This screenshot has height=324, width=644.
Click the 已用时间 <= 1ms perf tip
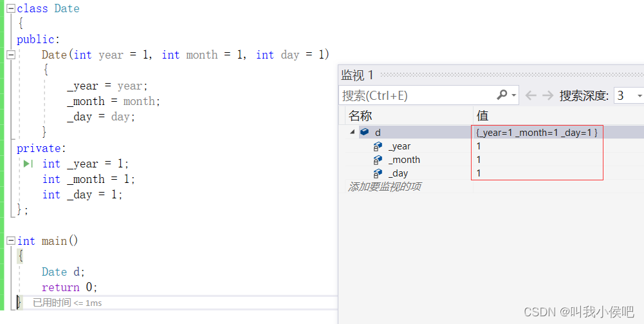click(68, 303)
